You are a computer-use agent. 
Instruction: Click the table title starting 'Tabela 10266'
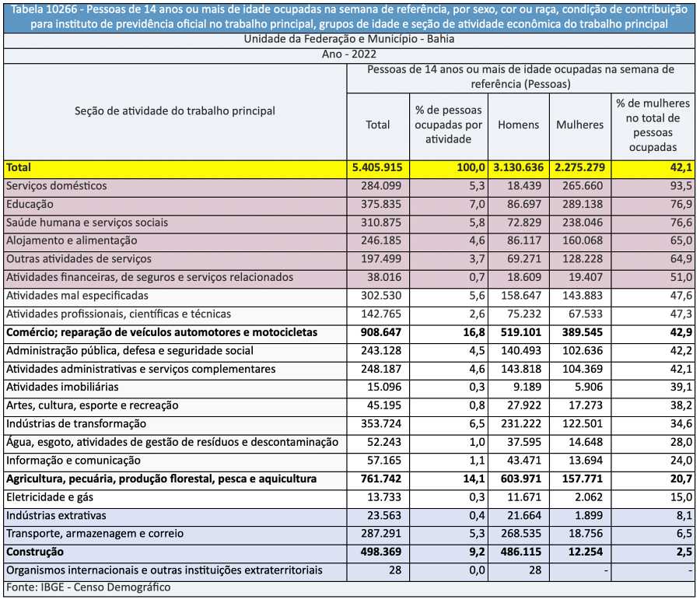[x=349, y=16]
